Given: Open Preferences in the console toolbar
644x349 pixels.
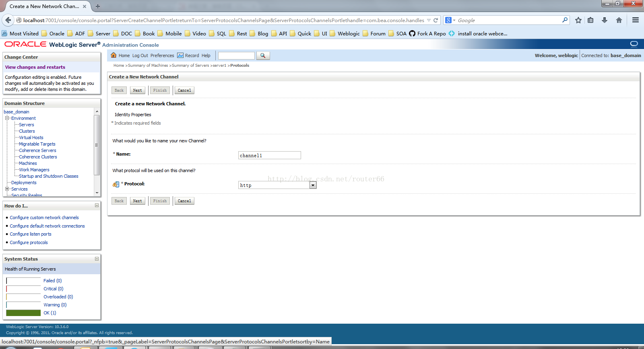Looking at the screenshot, I should pos(162,55).
